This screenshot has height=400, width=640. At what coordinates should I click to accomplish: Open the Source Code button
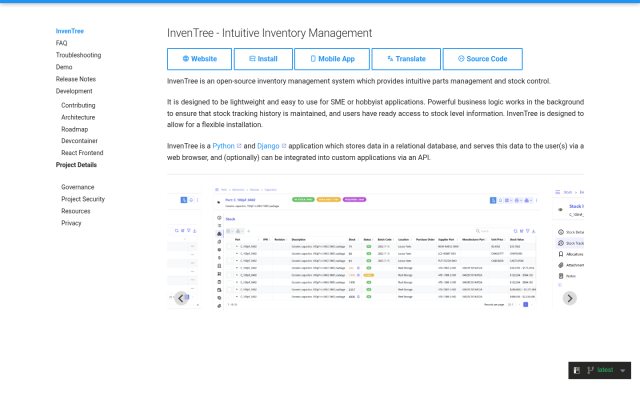point(482,59)
